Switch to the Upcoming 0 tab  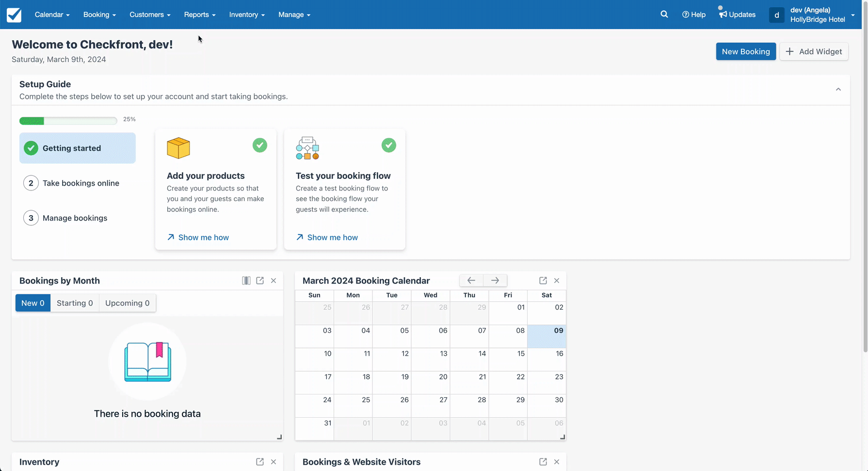coord(128,303)
